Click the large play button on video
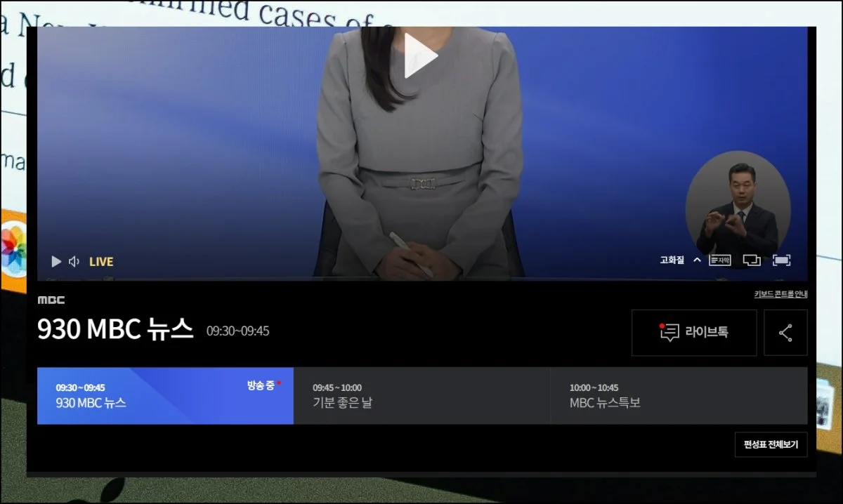Viewport: 843px width, 504px height. pyautogui.click(x=421, y=55)
